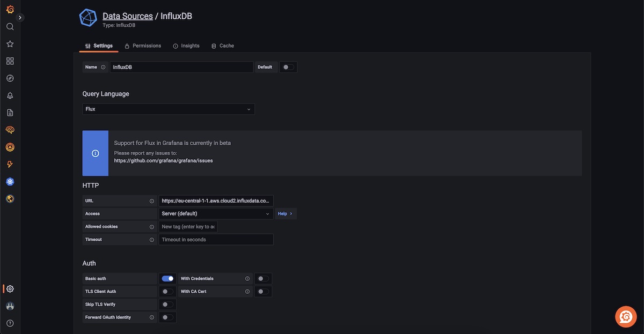Enable the With CA Cert switch
The width and height of the screenshot is (644, 334).
pyautogui.click(x=263, y=292)
